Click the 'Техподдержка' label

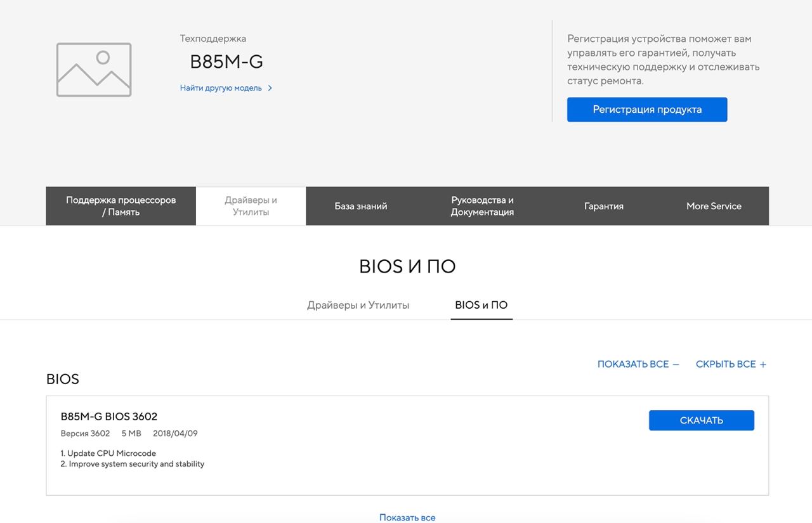(x=213, y=39)
